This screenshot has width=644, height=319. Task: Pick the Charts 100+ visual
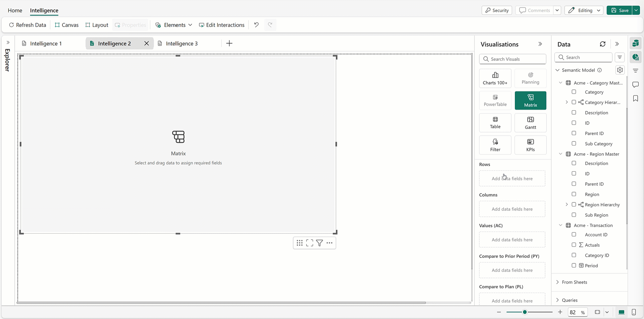pyautogui.click(x=495, y=78)
